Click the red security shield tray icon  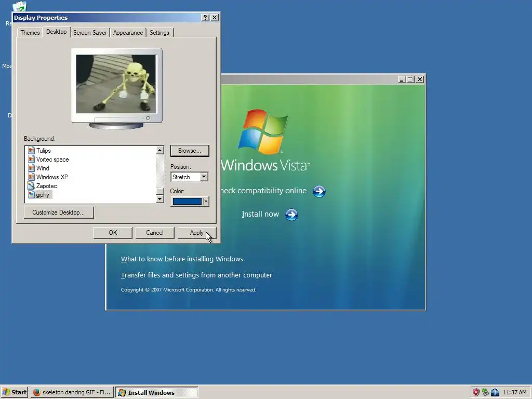pos(476,392)
